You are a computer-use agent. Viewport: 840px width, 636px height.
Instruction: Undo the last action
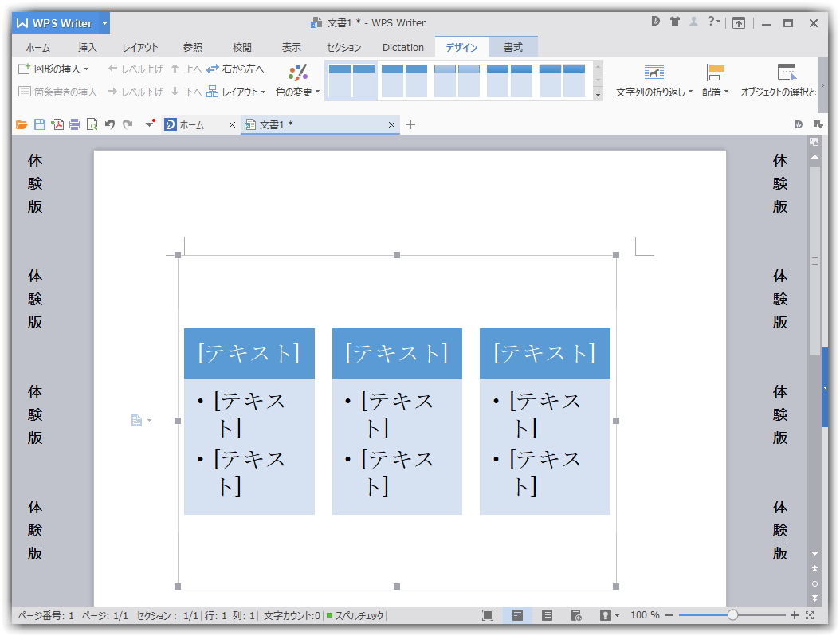[110, 124]
